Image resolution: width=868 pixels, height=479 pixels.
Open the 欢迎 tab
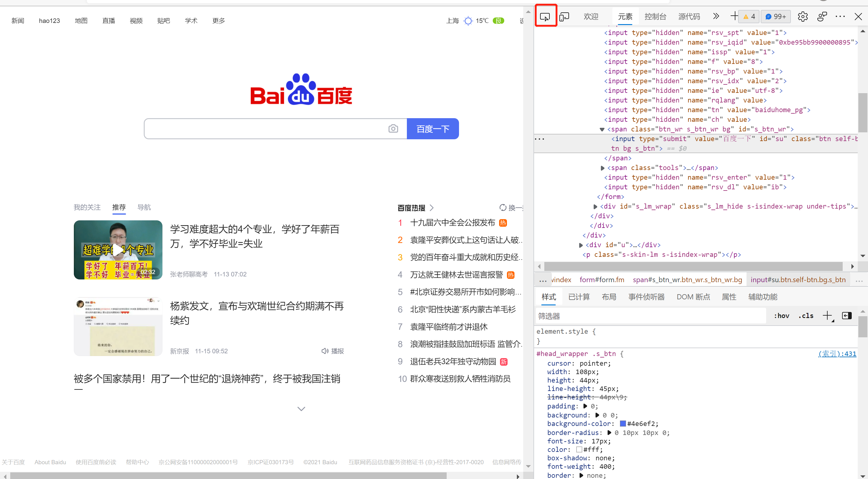coord(591,16)
